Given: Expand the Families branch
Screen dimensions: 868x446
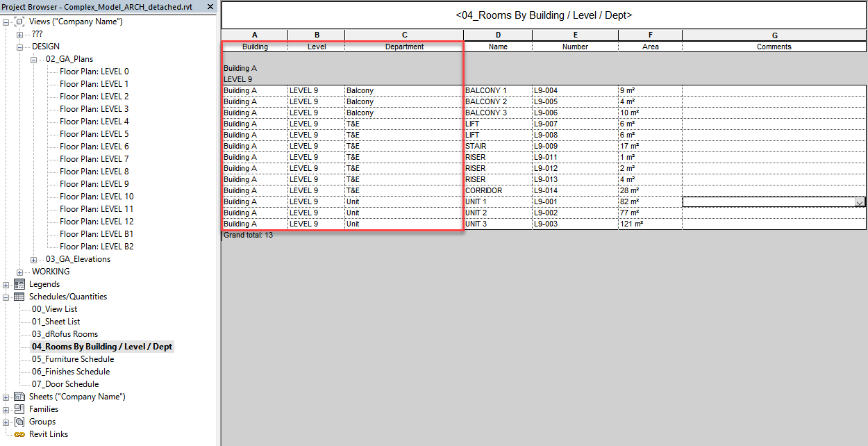Looking at the screenshot, I should click(6, 409).
